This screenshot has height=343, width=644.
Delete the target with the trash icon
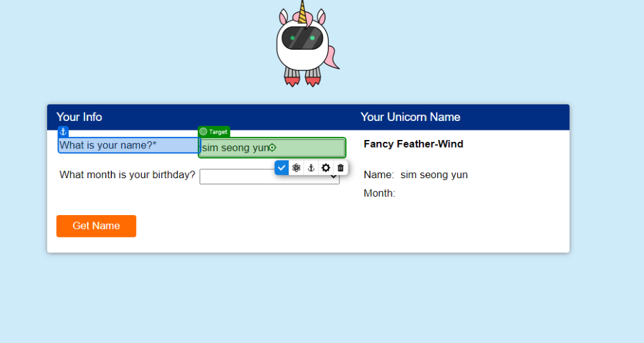pos(341,168)
